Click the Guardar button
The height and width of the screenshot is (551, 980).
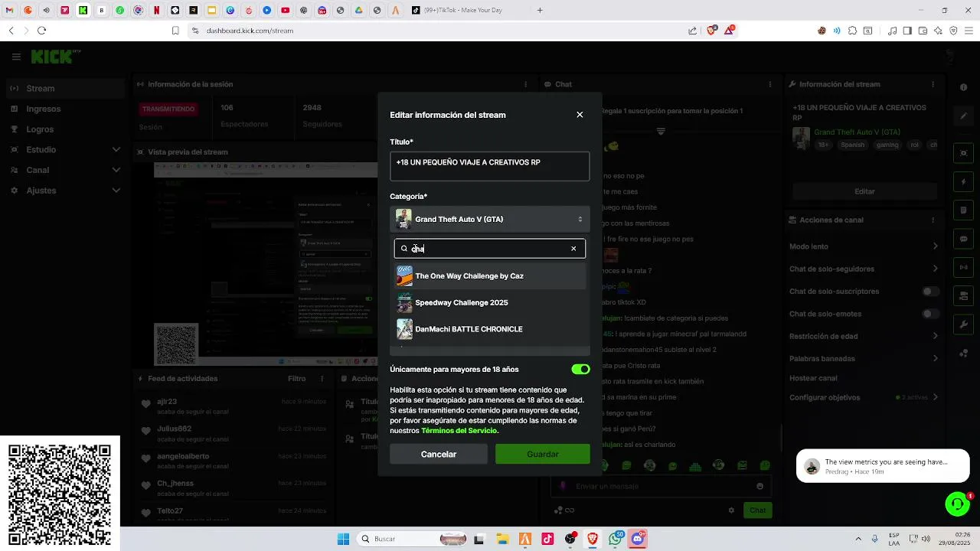[543, 454]
